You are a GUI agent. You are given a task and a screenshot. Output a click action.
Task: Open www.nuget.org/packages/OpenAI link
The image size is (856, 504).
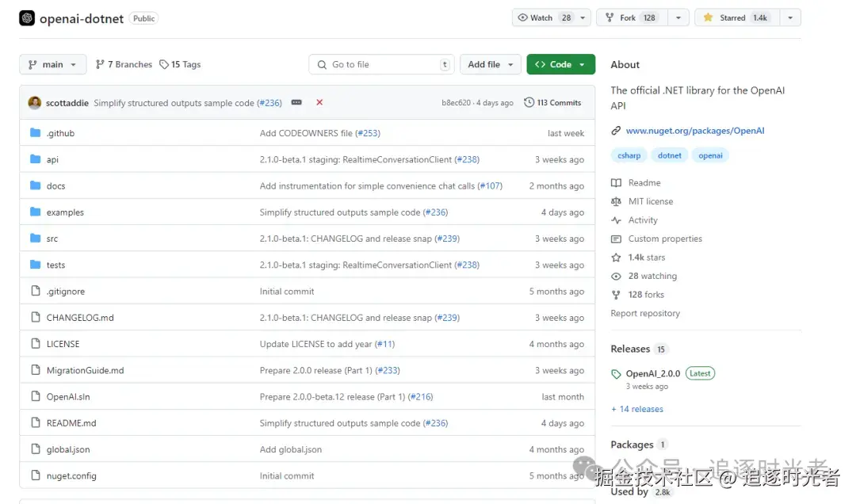tap(695, 131)
